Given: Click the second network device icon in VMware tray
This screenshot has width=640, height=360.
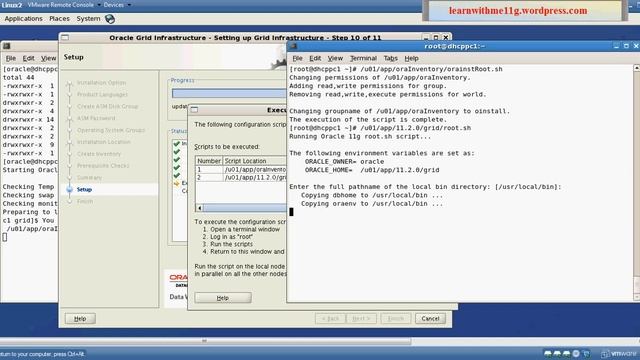Looking at the screenshot, I should tap(557, 353).
